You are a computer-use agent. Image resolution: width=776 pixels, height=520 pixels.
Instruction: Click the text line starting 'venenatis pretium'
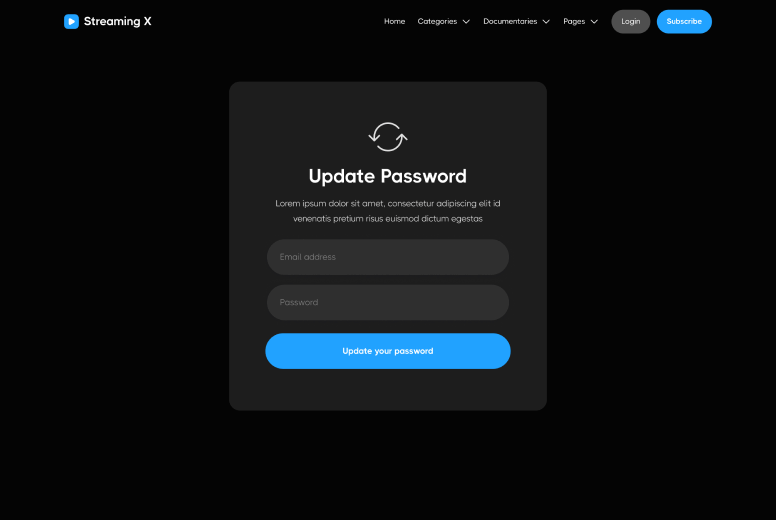click(388, 218)
